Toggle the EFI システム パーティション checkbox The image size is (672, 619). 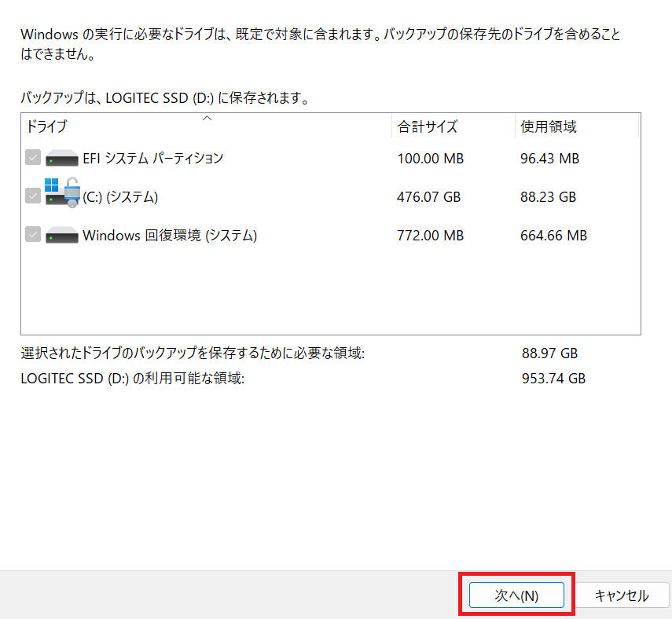tap(32, 158)
